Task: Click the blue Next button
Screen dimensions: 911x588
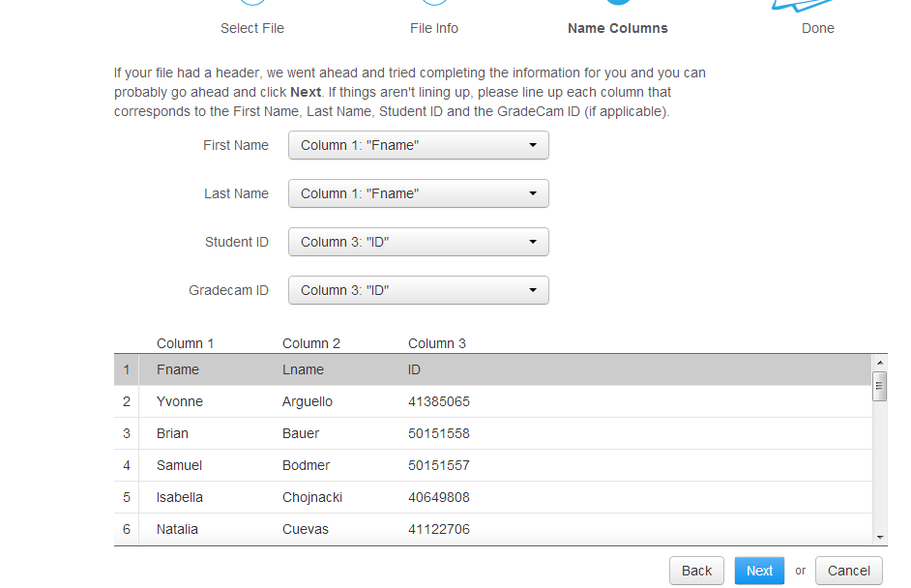Action: (x=759, y=571)
